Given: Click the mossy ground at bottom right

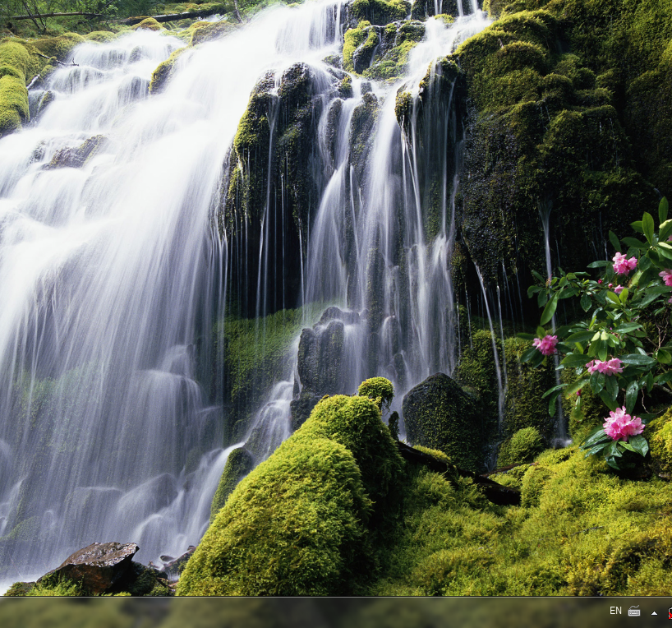Looking at the screenshot, I should pyautogui.click(x=575, y=534).
